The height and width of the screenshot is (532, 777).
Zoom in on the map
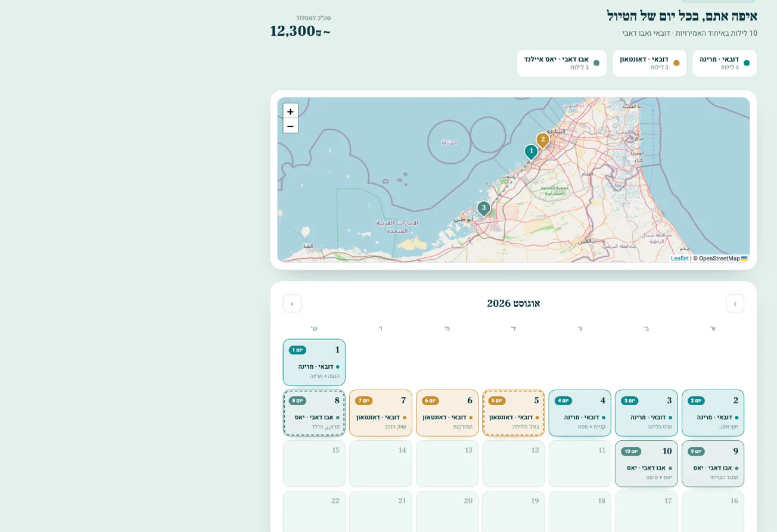click(x=291, y=111)
